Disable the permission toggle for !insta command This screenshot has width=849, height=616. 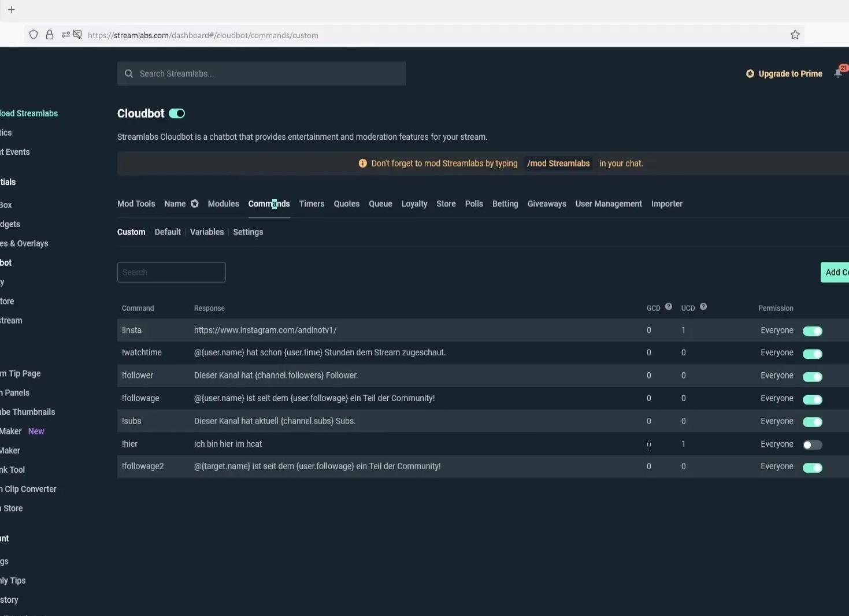(813, 331)
